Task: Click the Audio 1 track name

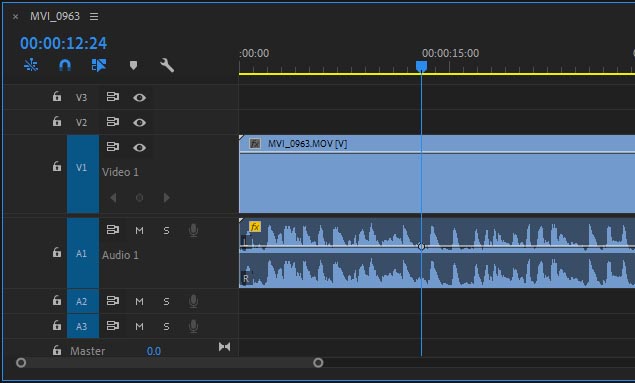Action: click(x=120, y=255)
